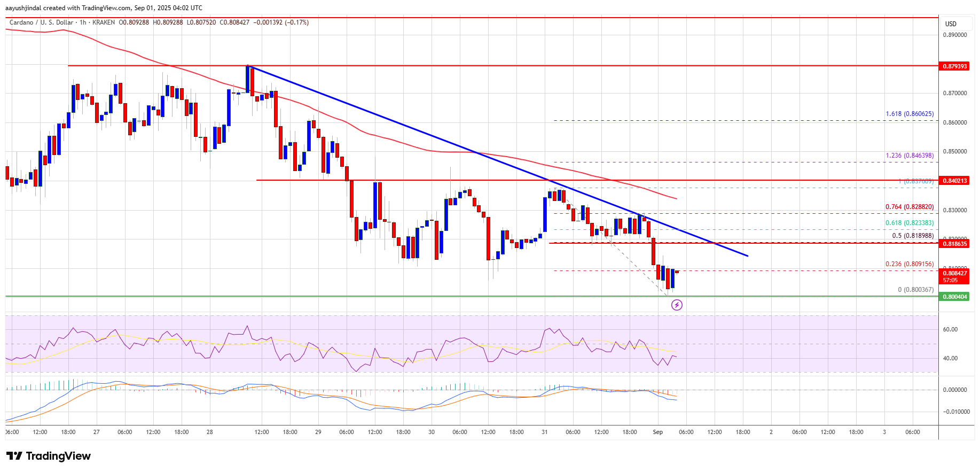This screenshot has height=472, width=980.
Task: Click the 0.764 (0.828820) Fibonacci level
Action: coord(910,207)
